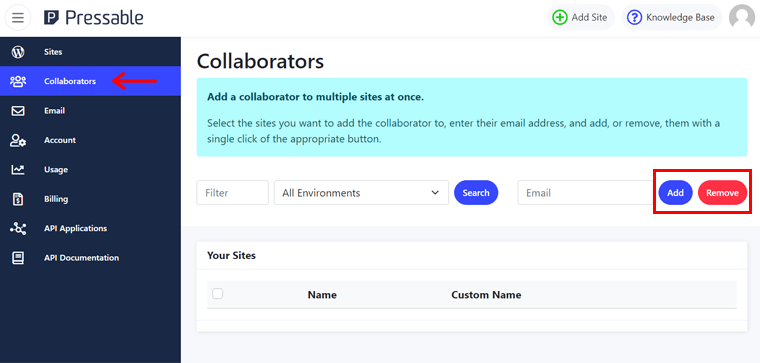The width and height of the screenshot is (760, 363).
Task: Click the Usage chart icon
Action: pos(18,170)
